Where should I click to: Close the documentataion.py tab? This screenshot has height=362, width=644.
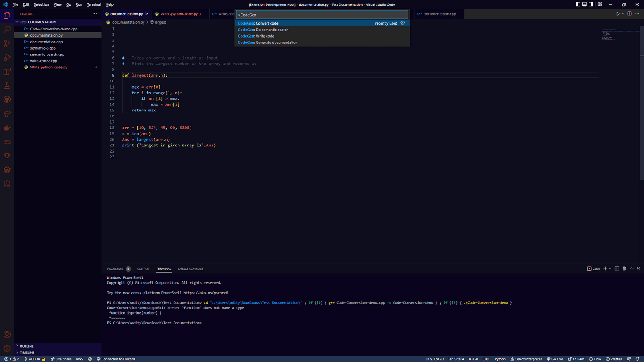pyautogui.click(x=147, y=14)
